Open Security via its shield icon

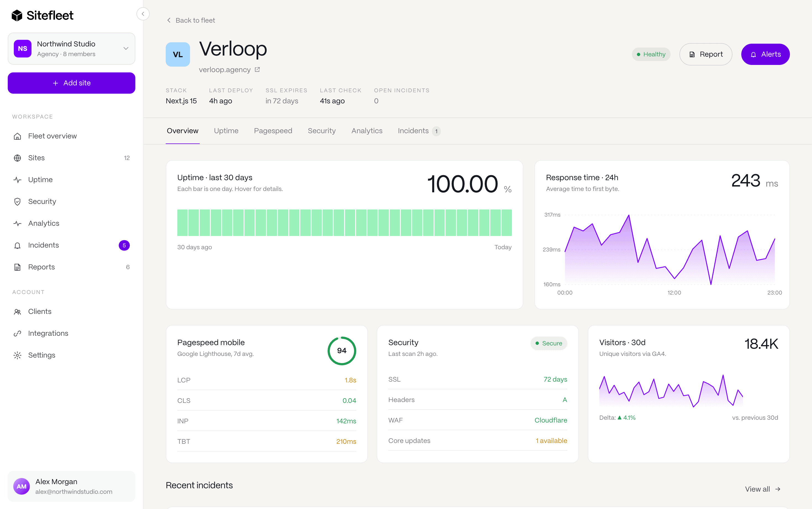[18, 201]
